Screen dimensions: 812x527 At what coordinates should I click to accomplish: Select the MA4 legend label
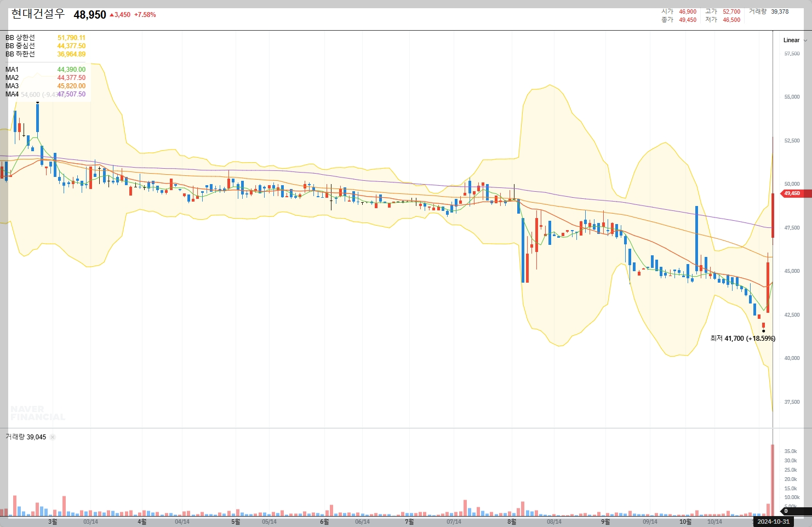coord(12,94)
